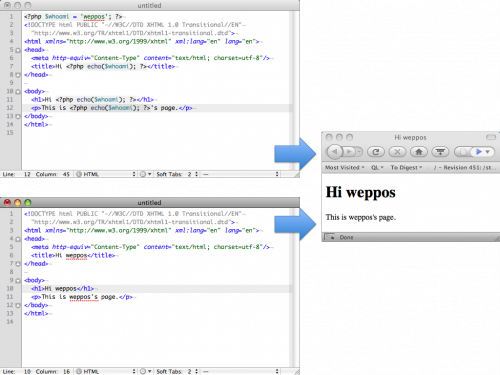Open the Most Visited bookmarks menu
Viewport: 500px width, 375px height.
[345, 168]
